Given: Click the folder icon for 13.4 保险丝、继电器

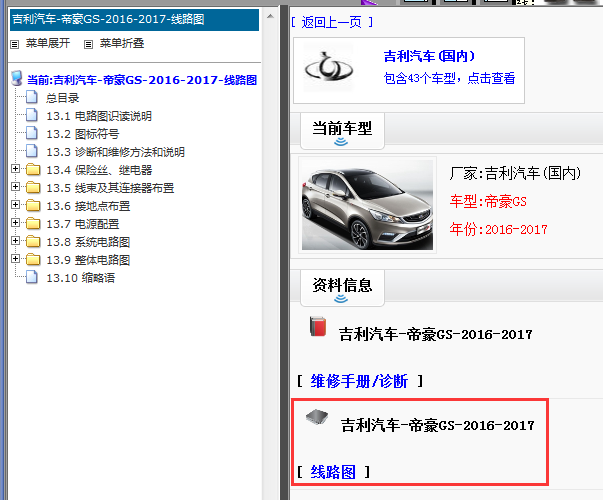Looking at the screenshot, I should [33, 169].
